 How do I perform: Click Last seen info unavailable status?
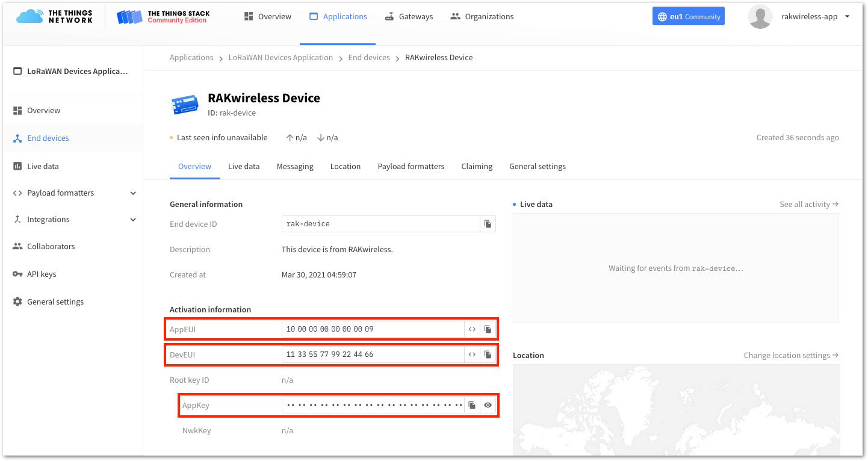pos(219,138)
